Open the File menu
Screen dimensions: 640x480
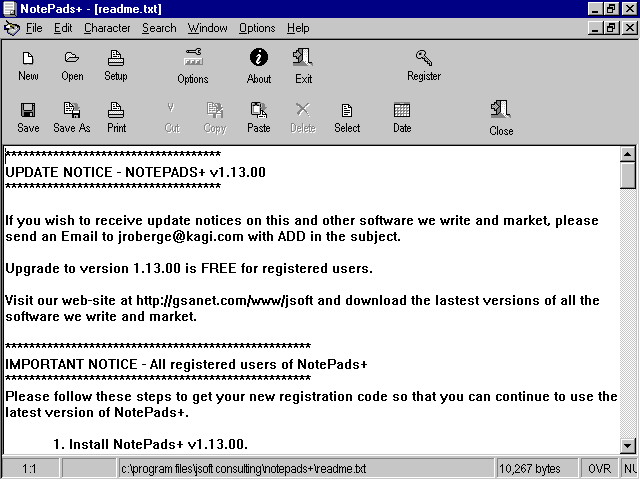coord(34,28)
